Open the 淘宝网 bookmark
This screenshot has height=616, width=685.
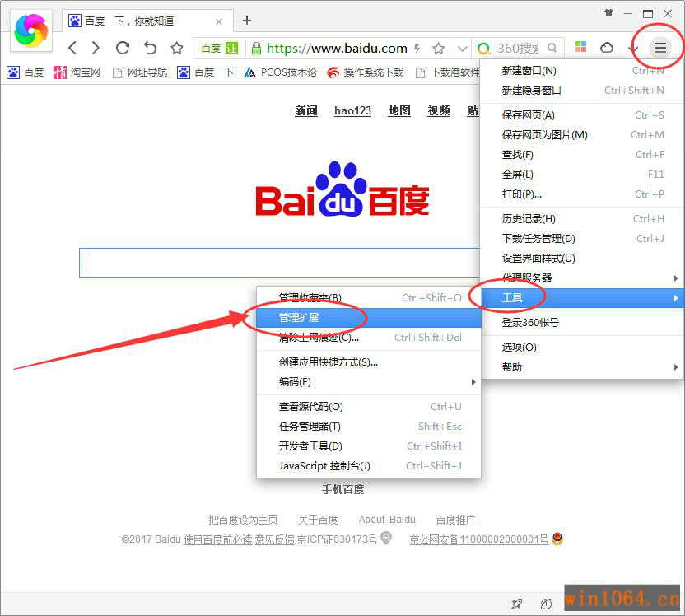pos(77,72)
